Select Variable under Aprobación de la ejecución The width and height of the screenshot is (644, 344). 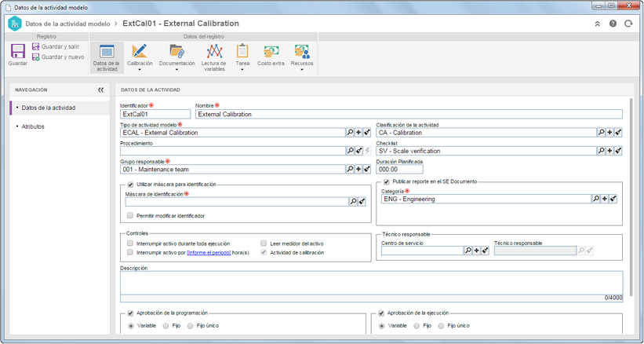coord(381,326)
